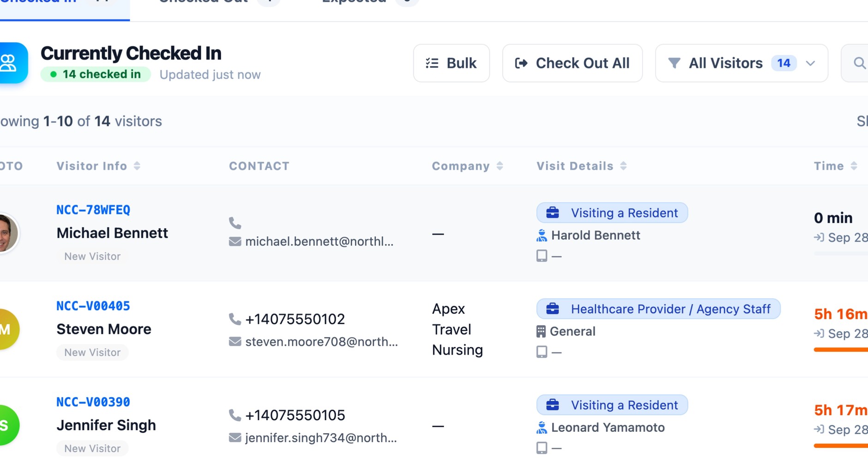Open visitor ID NCC-V00405

(93, 306)
